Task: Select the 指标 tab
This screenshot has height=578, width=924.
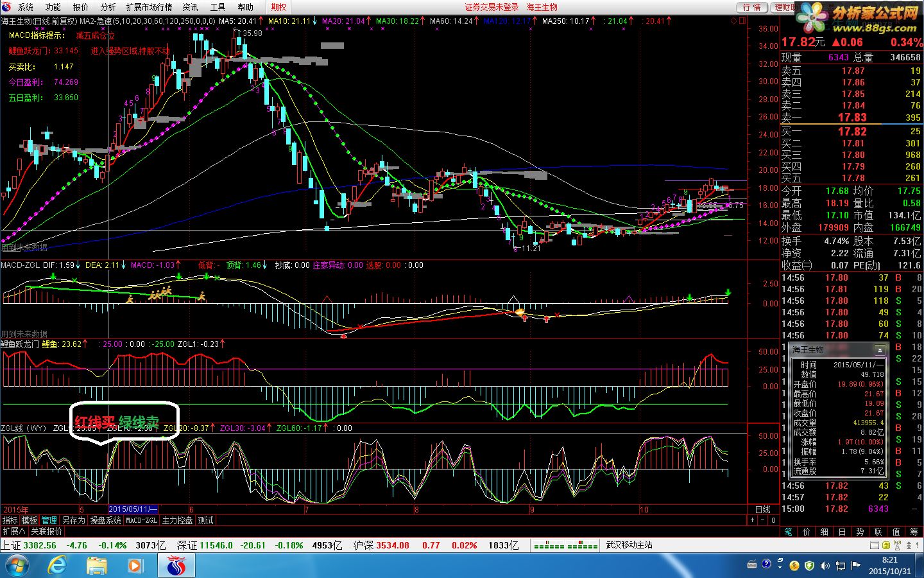Action: tap(10, 520)
